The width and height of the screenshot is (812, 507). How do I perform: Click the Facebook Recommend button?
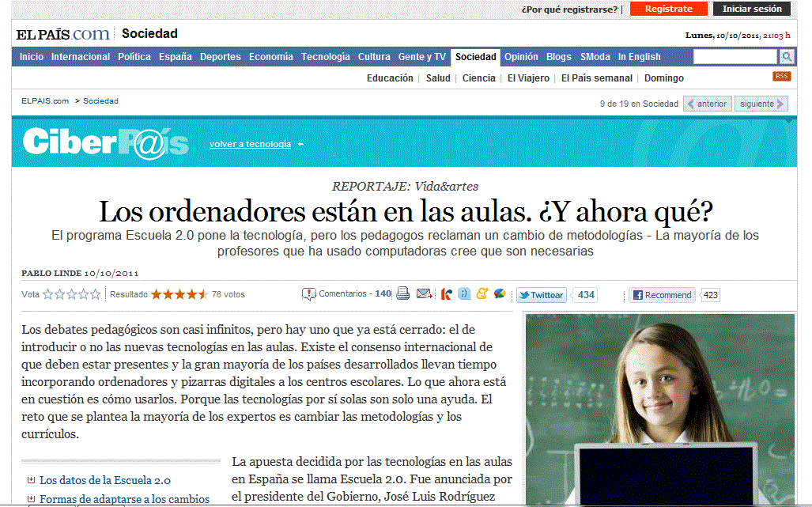(663, 295)
